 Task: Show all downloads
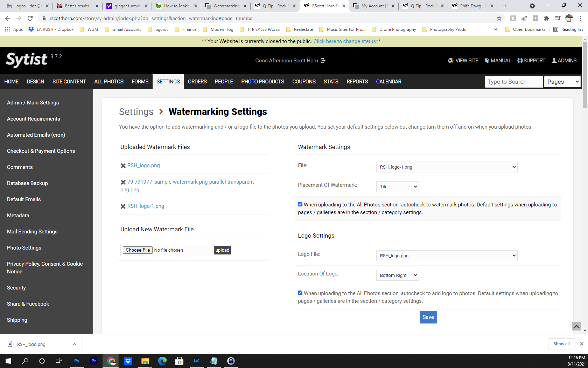[x=561, y=344]
